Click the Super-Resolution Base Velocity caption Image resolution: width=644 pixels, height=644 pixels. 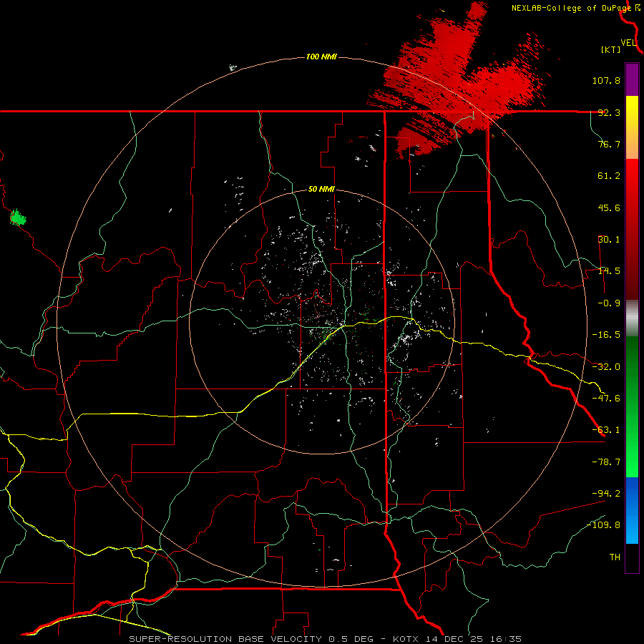(x=325, y=639)
